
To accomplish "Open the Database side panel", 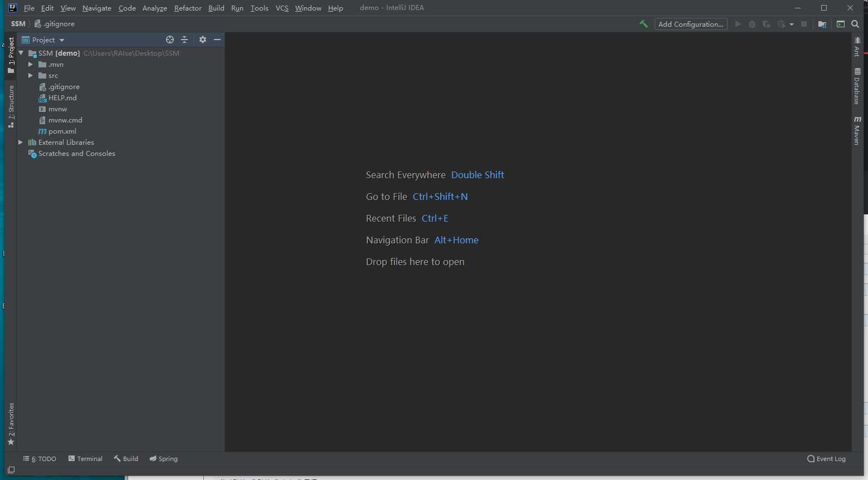I will [x=857, y=86].
